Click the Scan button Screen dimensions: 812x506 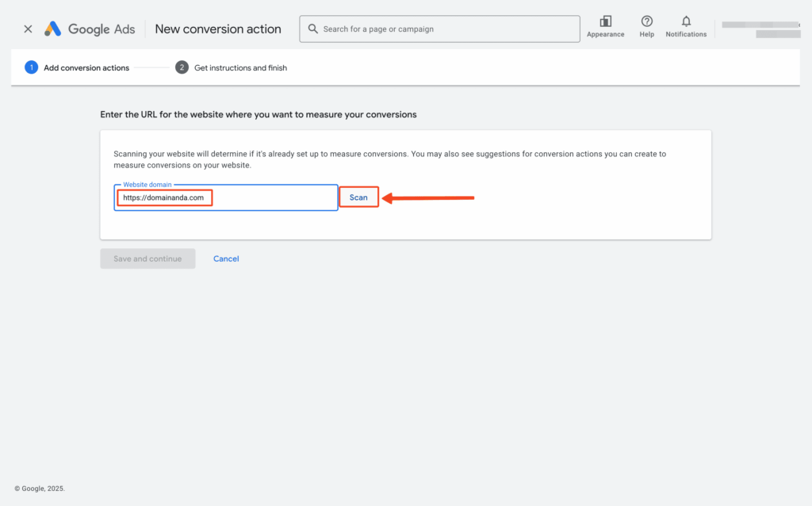click(358, 197)
